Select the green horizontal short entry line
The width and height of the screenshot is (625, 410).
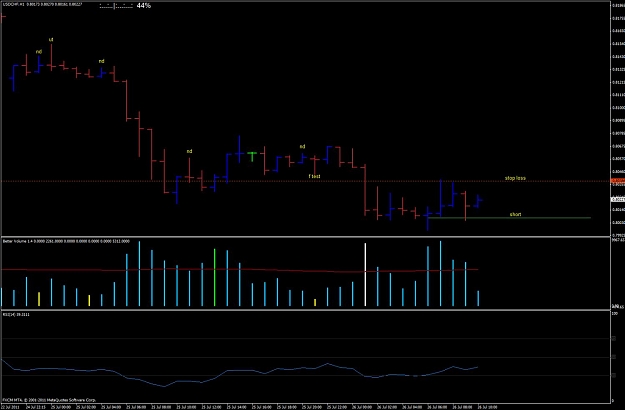(x=509, y=218)
